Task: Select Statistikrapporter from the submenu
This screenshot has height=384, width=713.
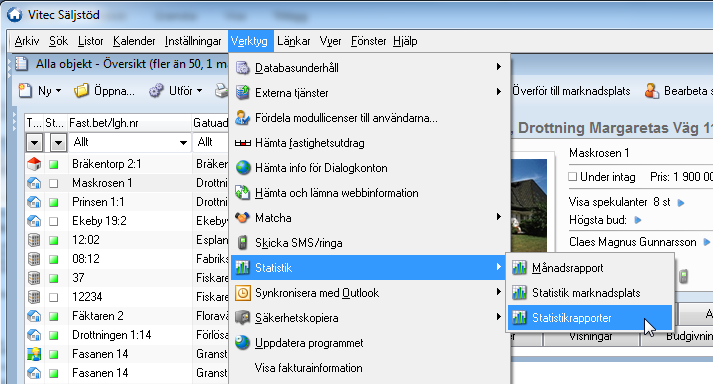Action: tap(590, 318)
